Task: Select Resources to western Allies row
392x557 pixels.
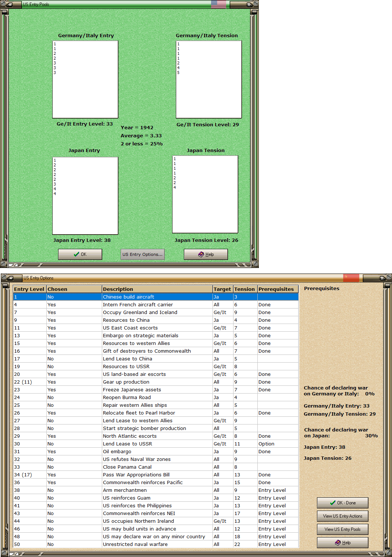Action: click(x=156, y=343)
